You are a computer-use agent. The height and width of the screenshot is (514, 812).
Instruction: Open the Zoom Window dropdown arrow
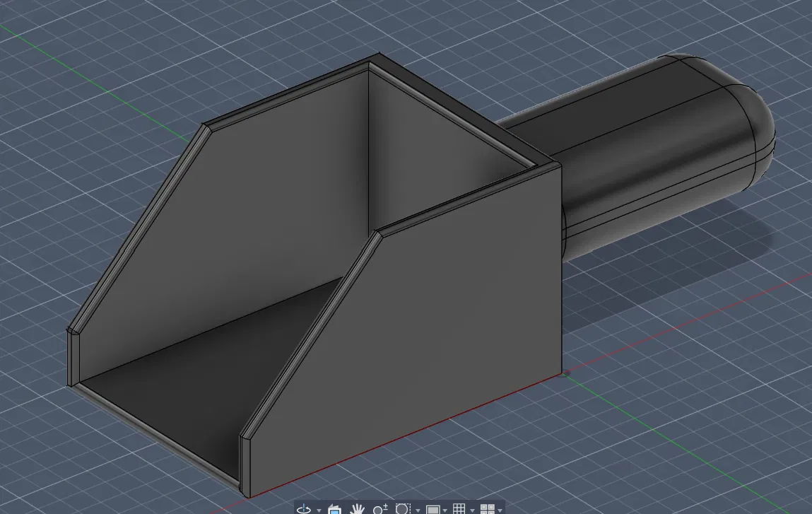tap(418, 510)
